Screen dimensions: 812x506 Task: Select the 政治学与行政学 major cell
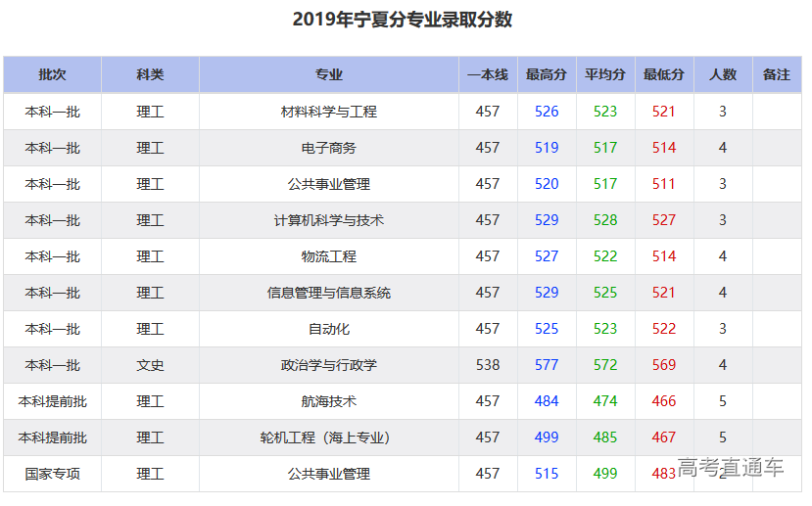pyautogui.click(x=329, y=365)
